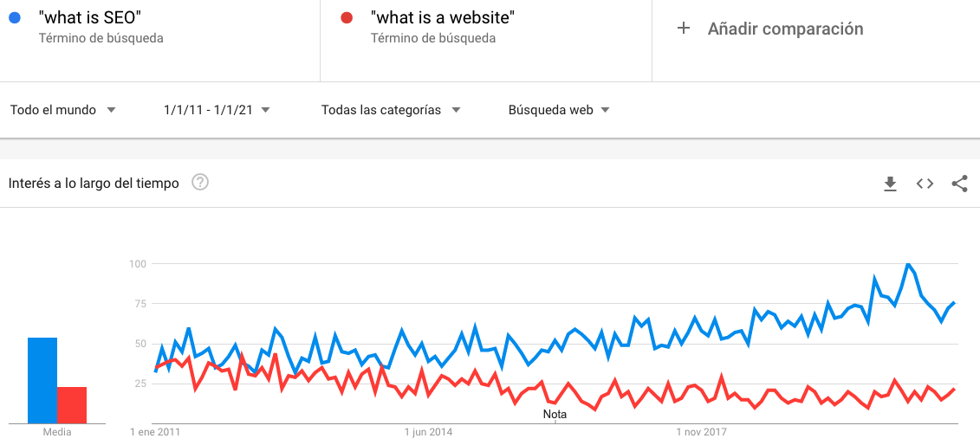Share the interest over time chart
The image size is (980, 445).
(959, 184)
